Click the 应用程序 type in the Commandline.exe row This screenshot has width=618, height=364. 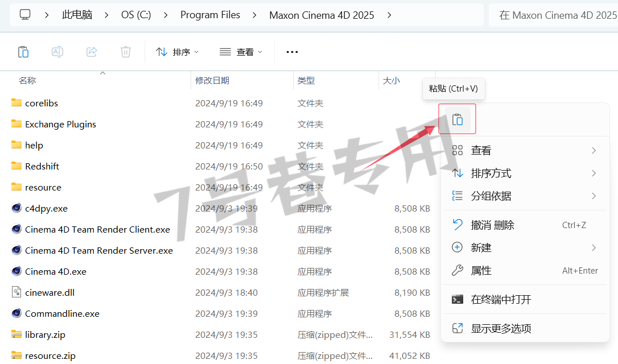point(315,313)
